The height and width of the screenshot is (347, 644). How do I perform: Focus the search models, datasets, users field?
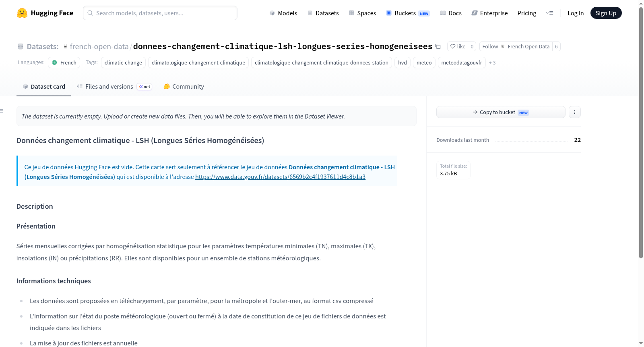pyautogui.click(x=160, y=13)
